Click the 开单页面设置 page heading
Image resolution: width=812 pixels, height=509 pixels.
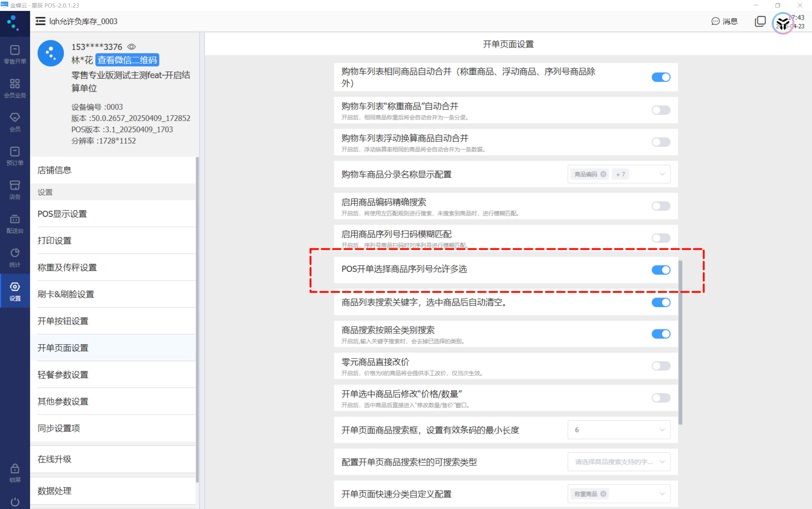[508, 44]
